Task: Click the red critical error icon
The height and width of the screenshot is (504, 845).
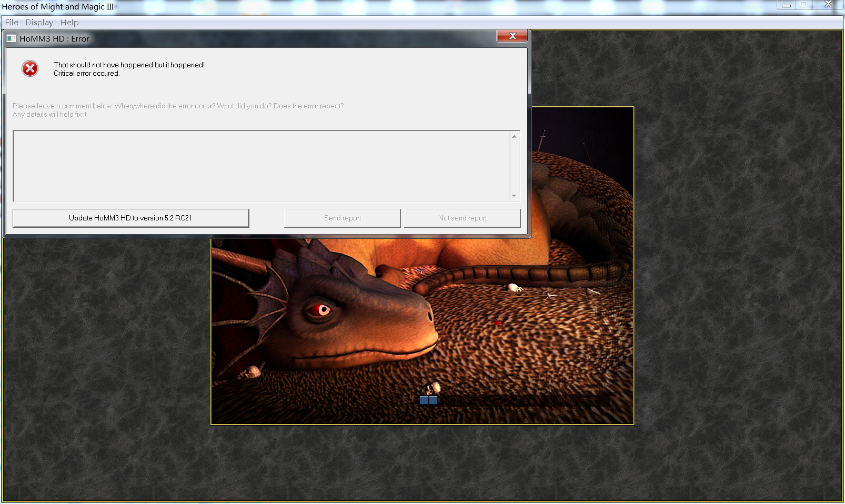Action: [x=30, y=68]
